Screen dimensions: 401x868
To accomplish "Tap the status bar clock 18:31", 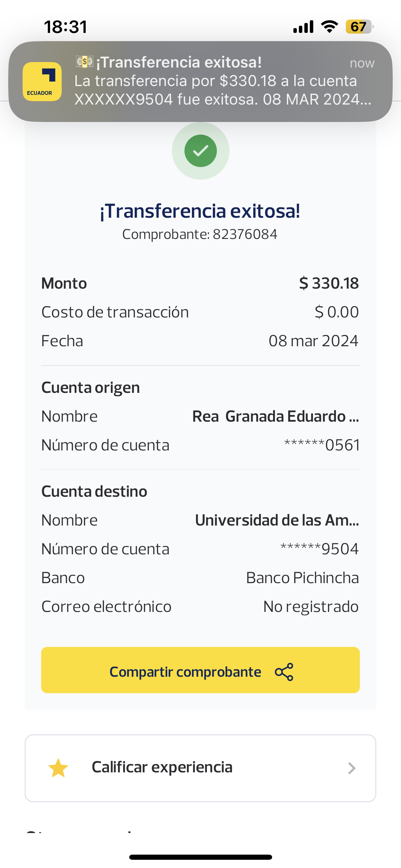I will tap(66, 27).
